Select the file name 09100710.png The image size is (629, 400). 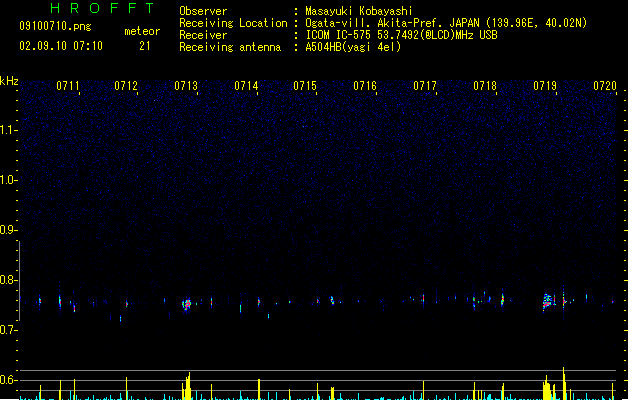[x=55, y=26]
